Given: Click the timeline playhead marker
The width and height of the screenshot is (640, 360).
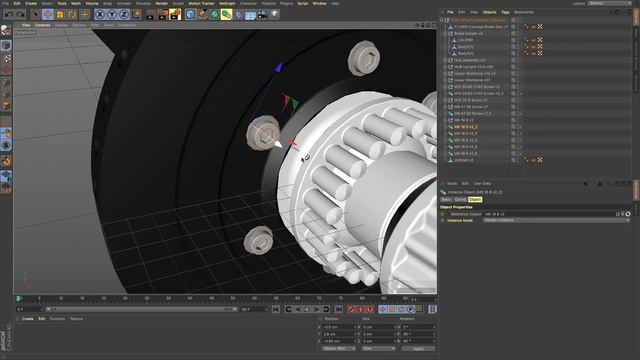Looking at the screenshot, I should 18,299.
